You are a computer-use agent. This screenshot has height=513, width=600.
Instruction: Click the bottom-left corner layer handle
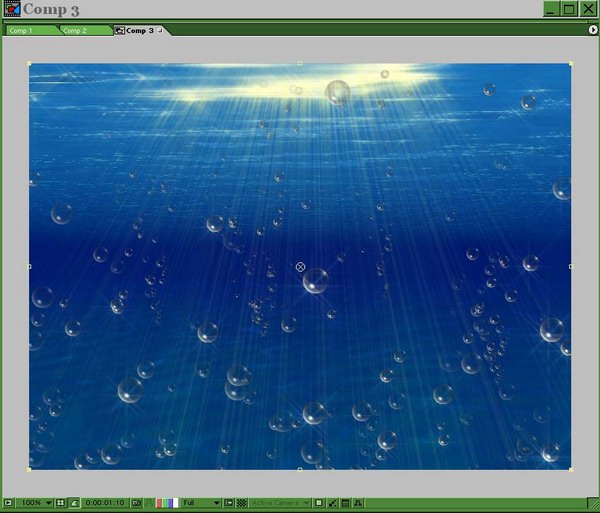pyautogui.click(x=29, y=469)
